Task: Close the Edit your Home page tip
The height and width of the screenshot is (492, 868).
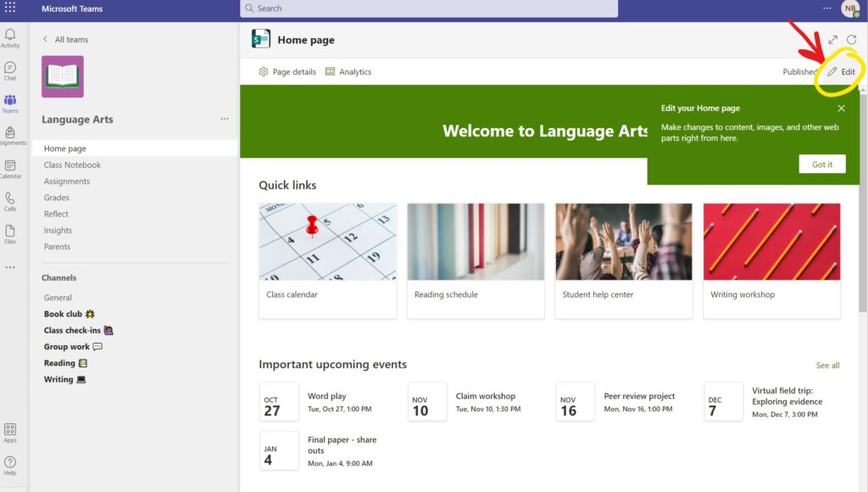Action: tap(841, 108)
